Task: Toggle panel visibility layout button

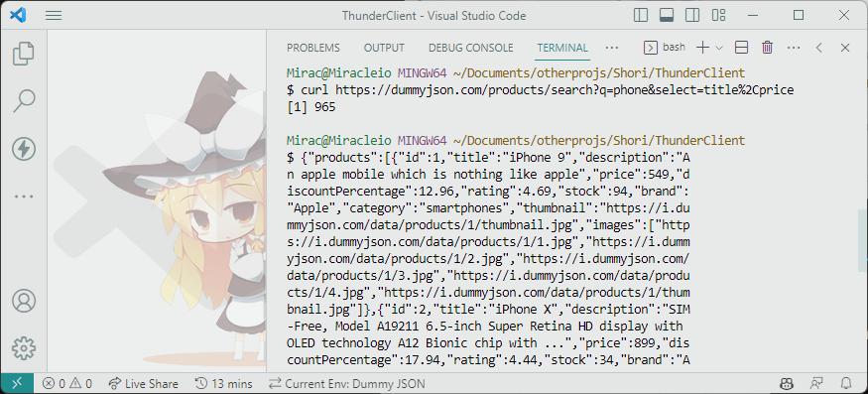Action: (x=667, y=16)
